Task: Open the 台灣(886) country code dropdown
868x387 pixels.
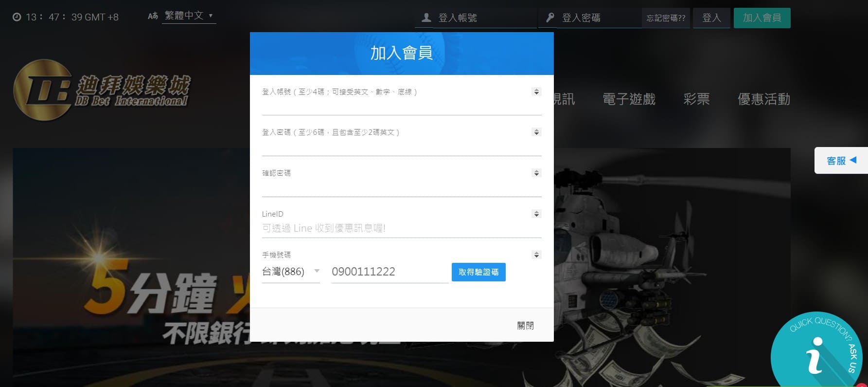Action: (x=291, y=272)
